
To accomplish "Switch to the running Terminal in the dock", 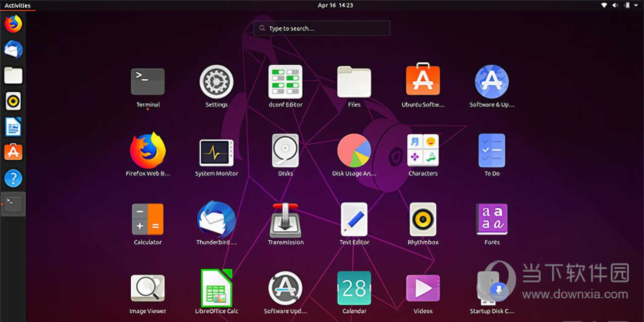I will point(13,204).
